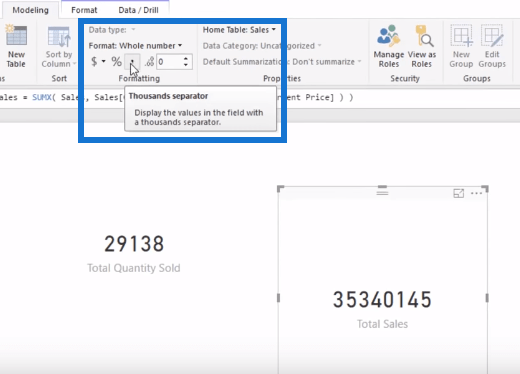Viewport: 520px width, 374px height.
Task: Open Default Summarization dropdown
Action: click(282, 62)
